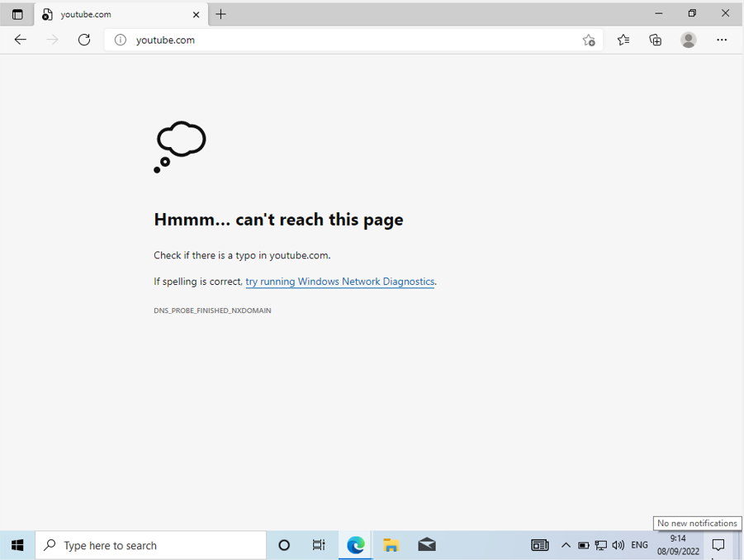The image size is (744, 560).
Task: Open the vertical tabs panel icon
Action: (17, 14)
